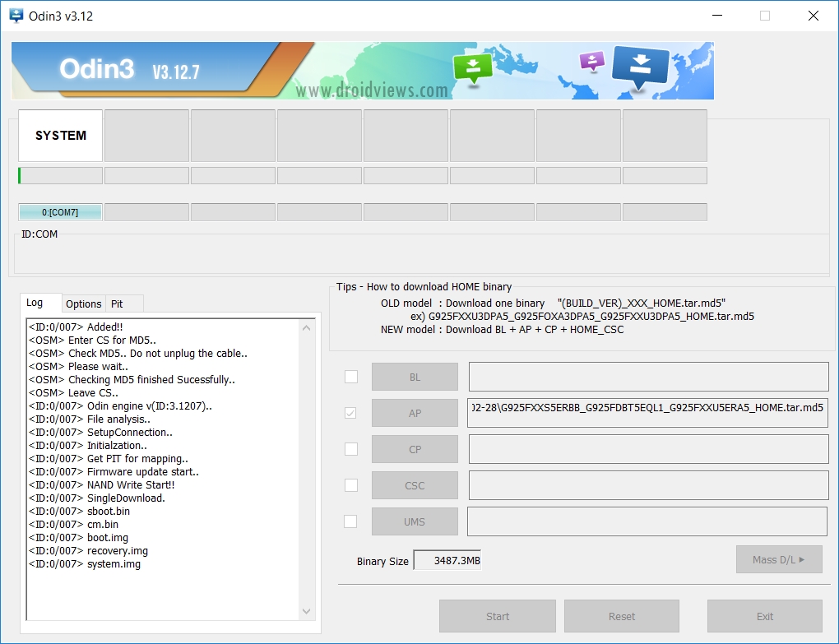The image size is (839, 644).
Task: Click the purple download icon on banner
Action: (591, 61)
